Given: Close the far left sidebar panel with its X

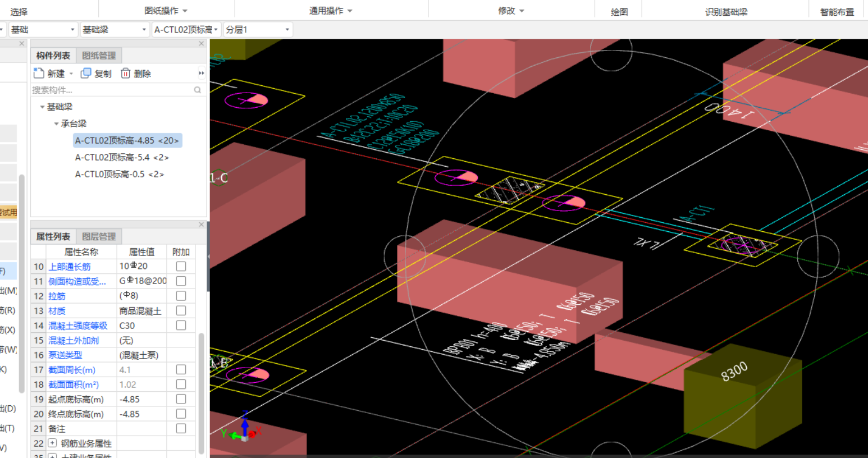Looking at the screenshot, I should pos(22,43).
